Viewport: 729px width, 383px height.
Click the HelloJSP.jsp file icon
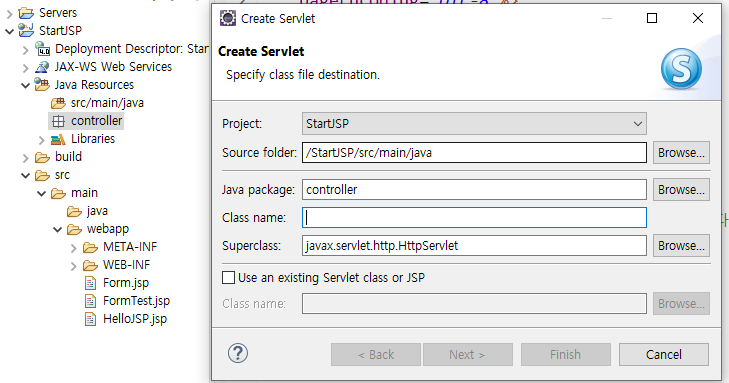pos(90,319)
